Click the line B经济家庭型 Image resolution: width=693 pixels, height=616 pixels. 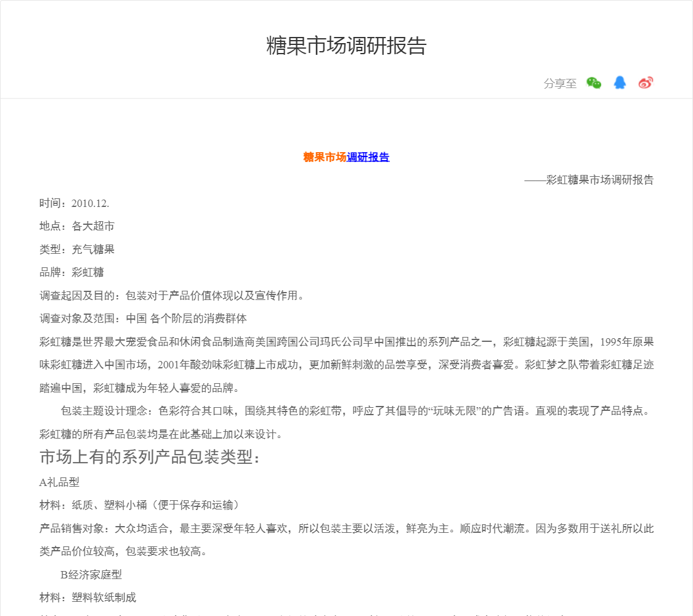point(91,575)
